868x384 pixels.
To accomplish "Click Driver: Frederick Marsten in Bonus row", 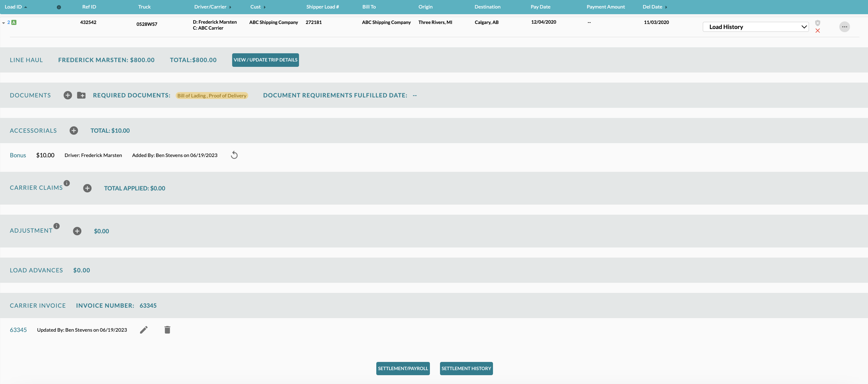I will [93, 155].
